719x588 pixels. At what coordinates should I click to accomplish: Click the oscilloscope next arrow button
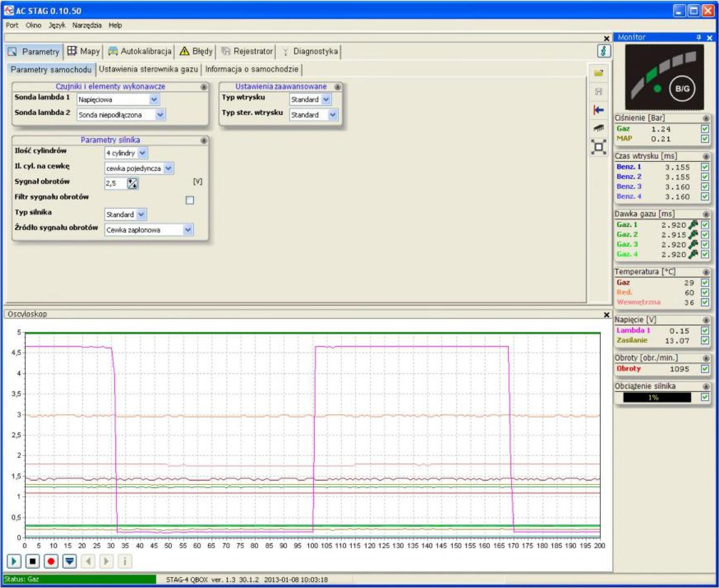106,561
